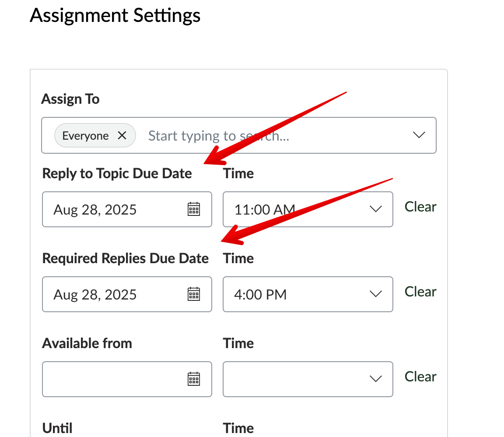This screenshot has height=437, width=504.
Task: Open calendar picker for Available from date
Action: coord(194,379)
